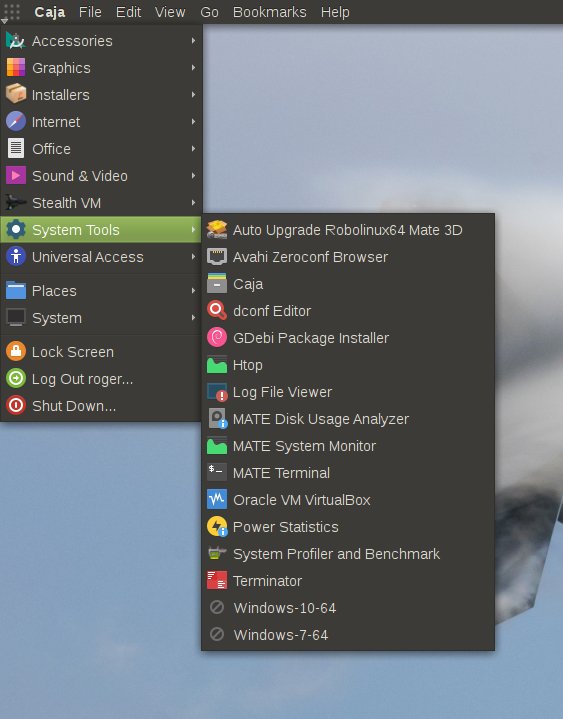Click the Terminator red terminal icon
The width and height of the screenshot is (563, 719).
point(217,580)
